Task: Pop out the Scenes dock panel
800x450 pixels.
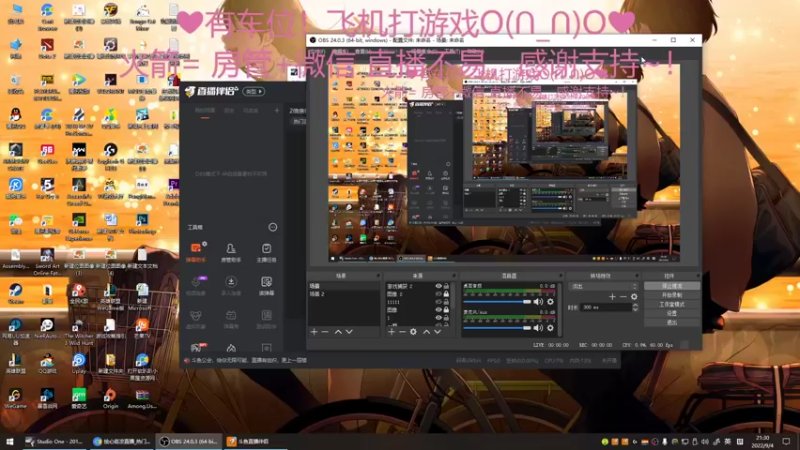Action: pos(378,276)
